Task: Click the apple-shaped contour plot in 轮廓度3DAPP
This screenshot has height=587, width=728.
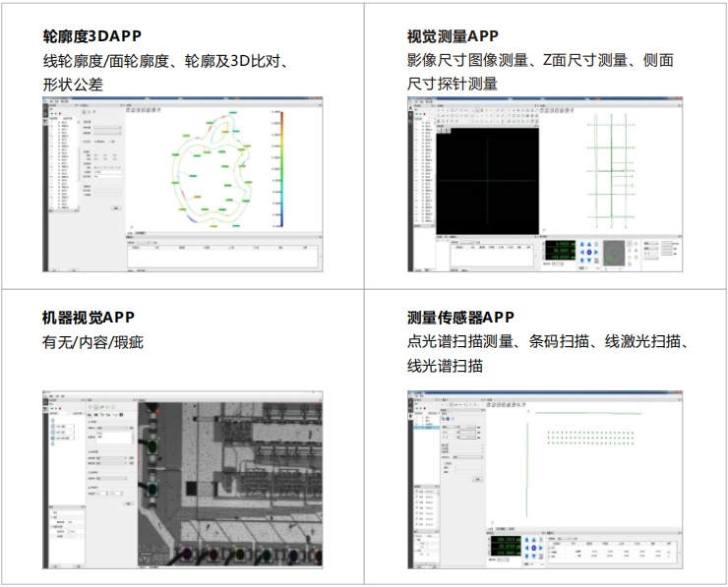Action: 212,169
